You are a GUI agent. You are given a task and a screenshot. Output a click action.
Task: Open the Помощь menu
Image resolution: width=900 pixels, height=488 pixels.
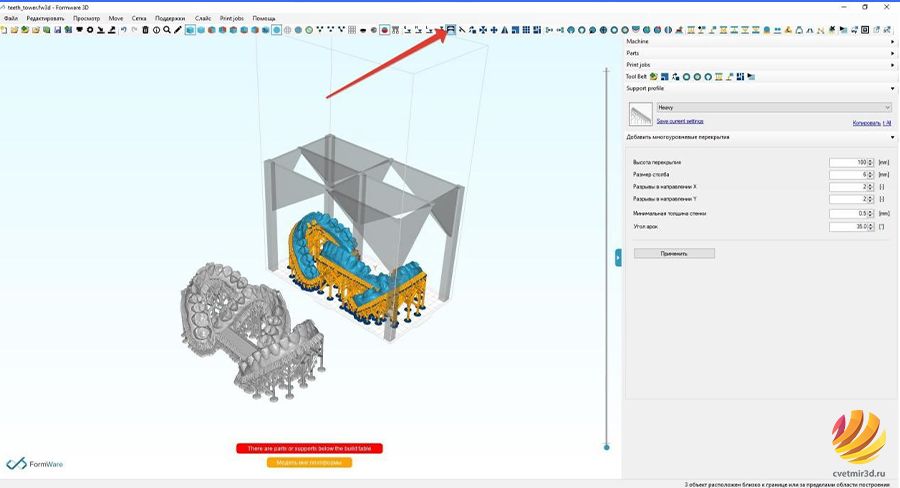(263, 18)
